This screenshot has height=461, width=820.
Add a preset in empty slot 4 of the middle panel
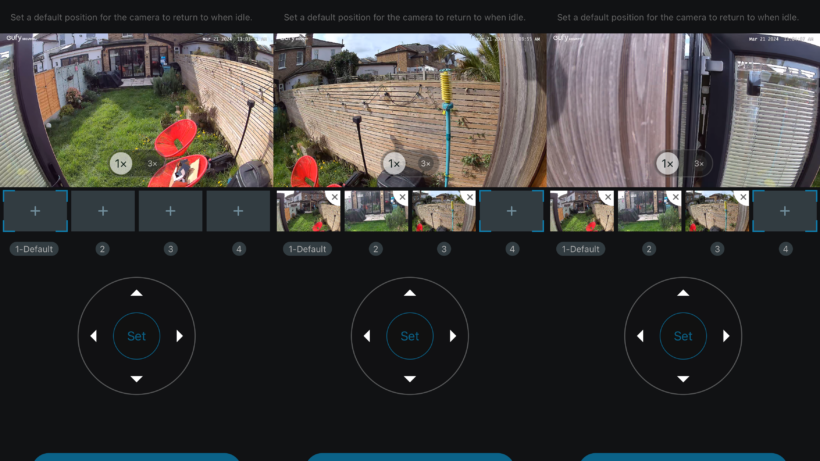[x=511, y=211]
